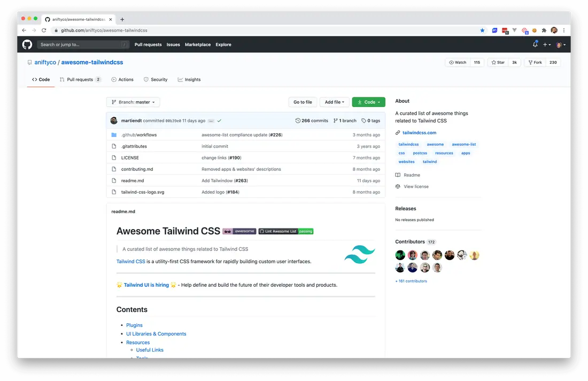
Task: Click the commit status checkmark icon
Action: click(x=219, y=121)
